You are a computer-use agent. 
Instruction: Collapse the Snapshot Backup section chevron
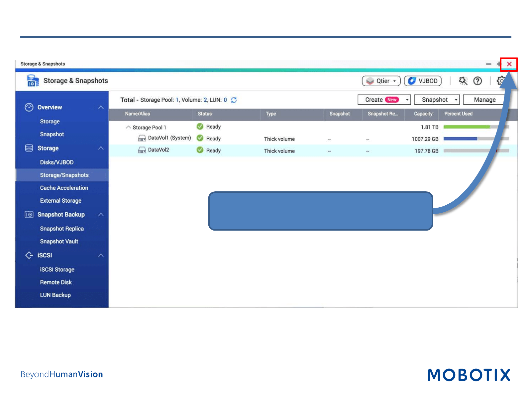(x=101, y=215)
